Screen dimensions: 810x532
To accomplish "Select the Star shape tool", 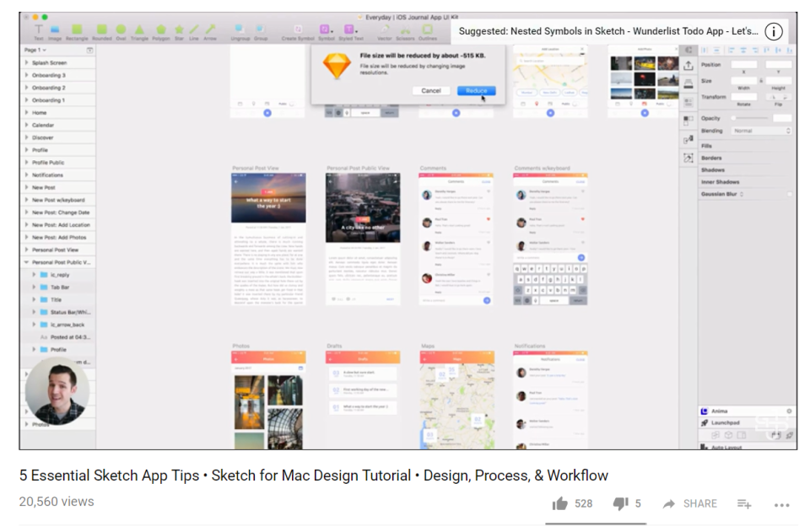I will coord(179,31).
